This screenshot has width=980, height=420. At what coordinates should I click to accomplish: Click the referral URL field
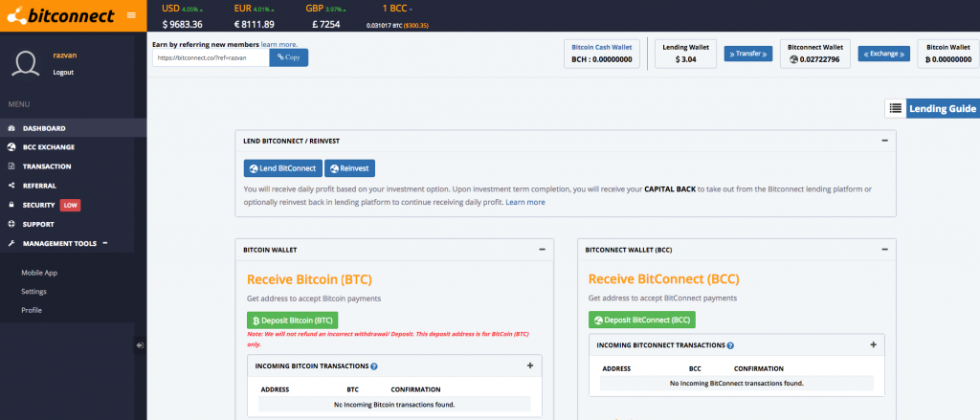coord(211,57)
